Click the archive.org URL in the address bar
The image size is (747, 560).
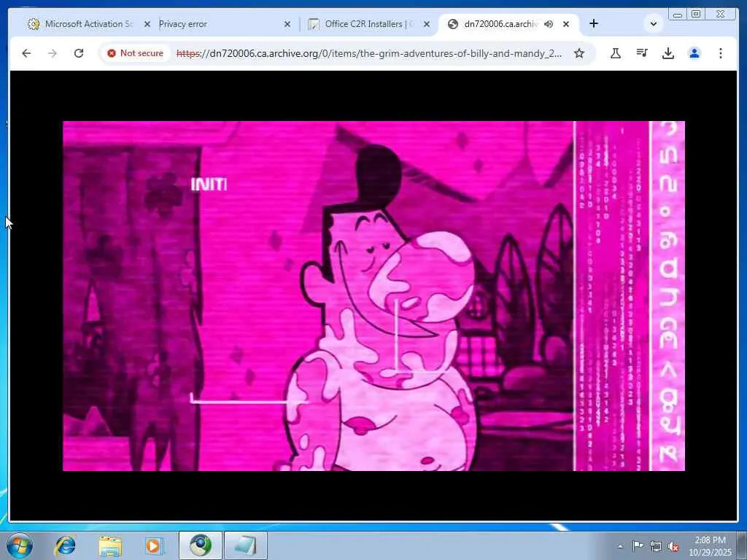[368, 53]
